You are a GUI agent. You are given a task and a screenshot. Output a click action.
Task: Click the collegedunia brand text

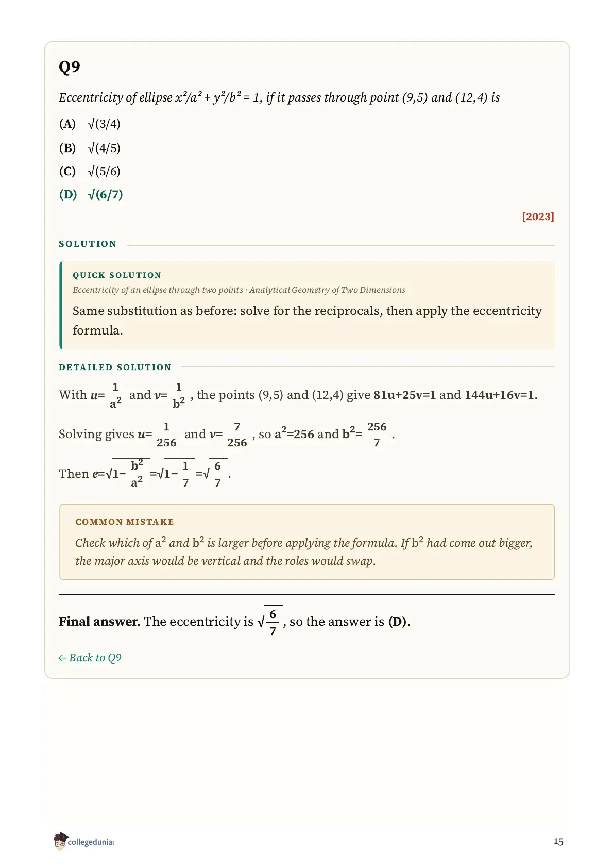pos(91,842)
